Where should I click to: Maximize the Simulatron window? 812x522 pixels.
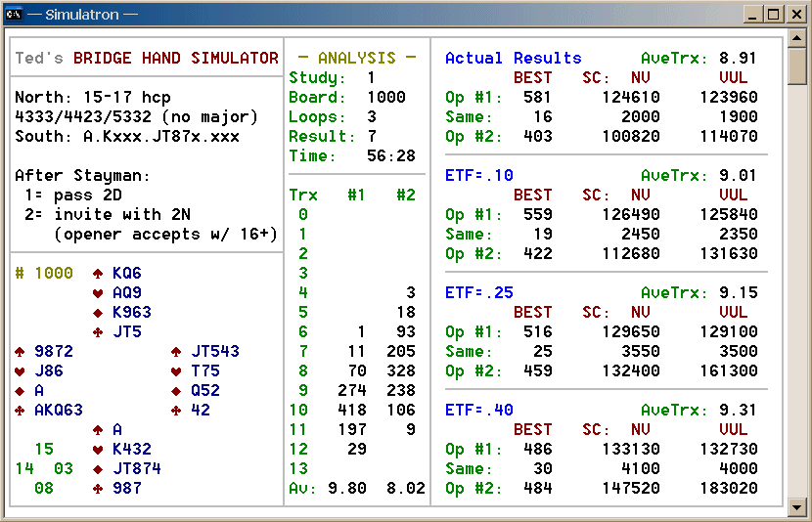(x=773, y=14)
